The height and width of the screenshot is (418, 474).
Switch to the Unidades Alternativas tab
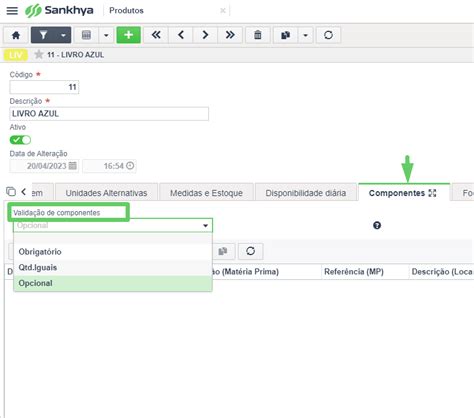[106, 193]
